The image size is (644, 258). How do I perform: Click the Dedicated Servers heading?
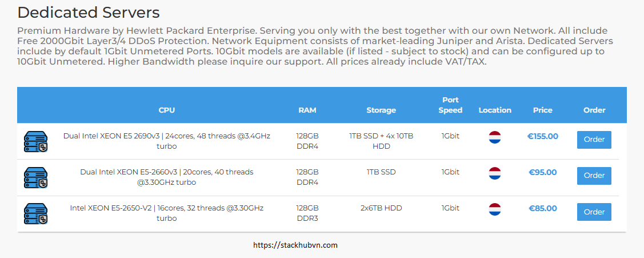[x=89, y=13]
